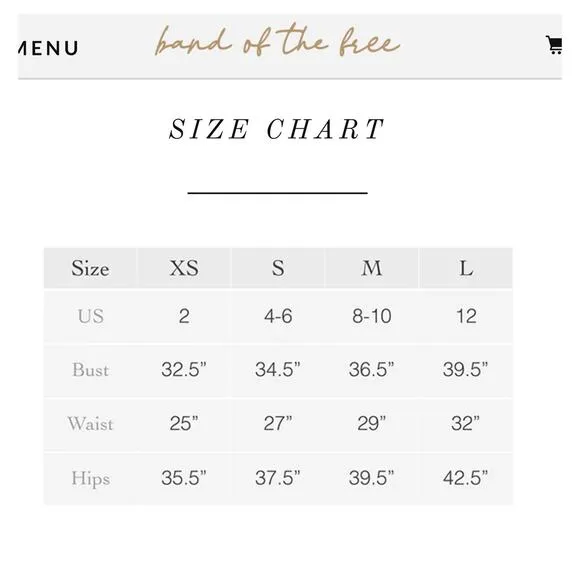The width and height of the screenshot is (580, 580).
Task: Click the Bust row label
Action: click(x=91, y=370)
